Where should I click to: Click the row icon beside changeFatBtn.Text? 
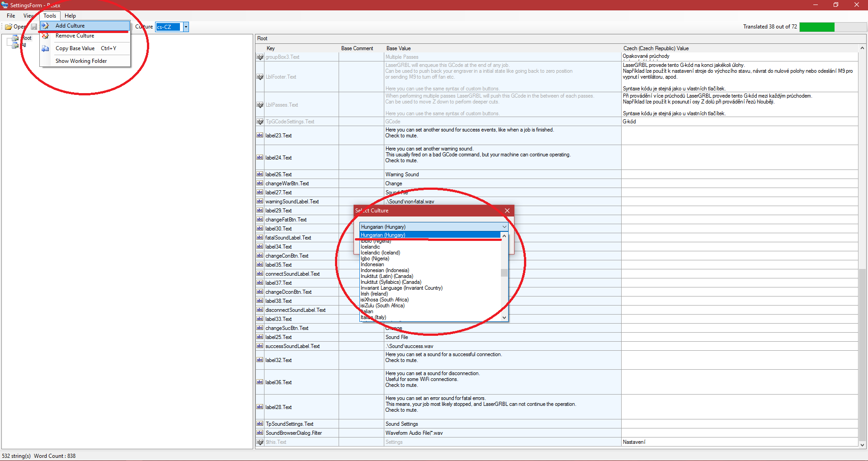(260, 219)
